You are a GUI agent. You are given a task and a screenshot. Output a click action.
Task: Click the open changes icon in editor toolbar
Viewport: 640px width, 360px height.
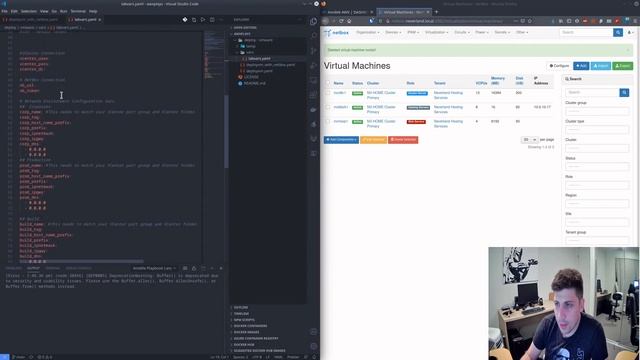[194, 20]
